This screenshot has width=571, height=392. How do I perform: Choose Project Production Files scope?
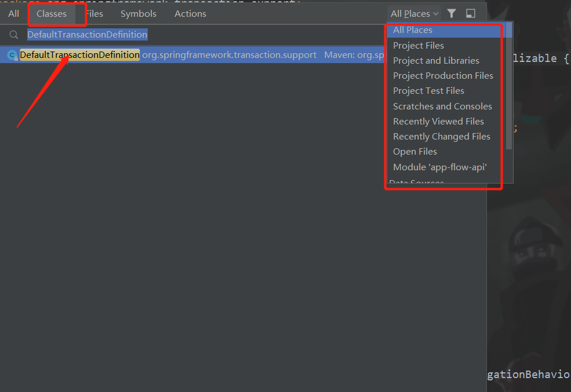tap(443, 75)
